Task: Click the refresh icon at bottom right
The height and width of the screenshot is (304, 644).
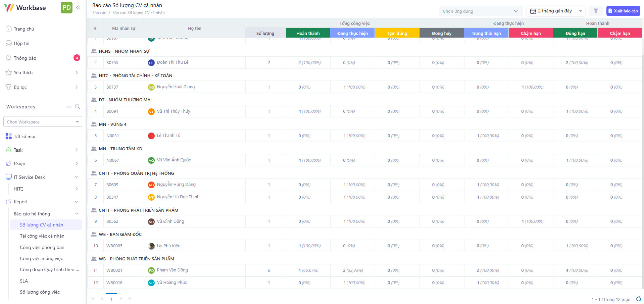Action: (x=638, y=299)
